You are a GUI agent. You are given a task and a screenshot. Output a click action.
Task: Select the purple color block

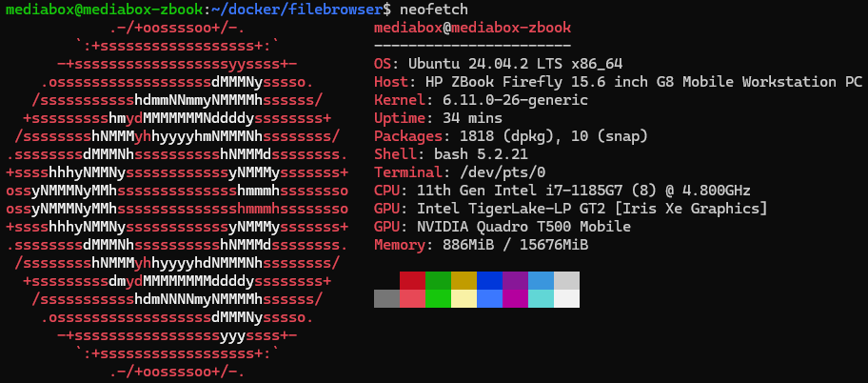click(x=516, y=280)
